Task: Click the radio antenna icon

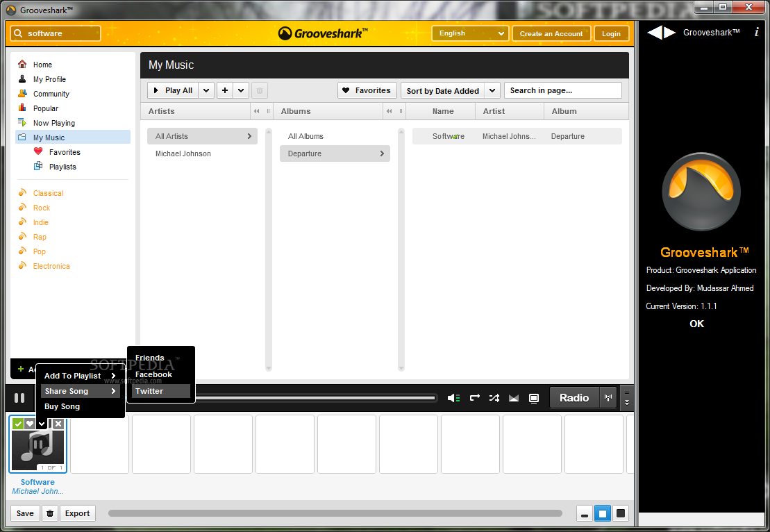Action: point(608,398)
